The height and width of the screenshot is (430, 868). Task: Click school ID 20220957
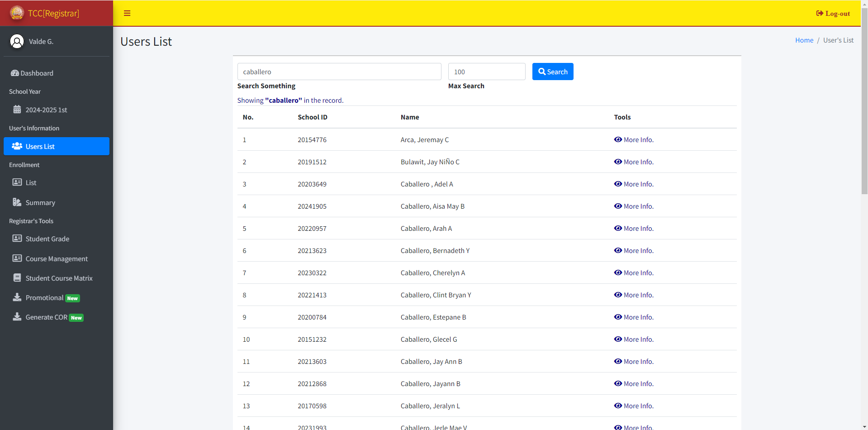(312, 228)
